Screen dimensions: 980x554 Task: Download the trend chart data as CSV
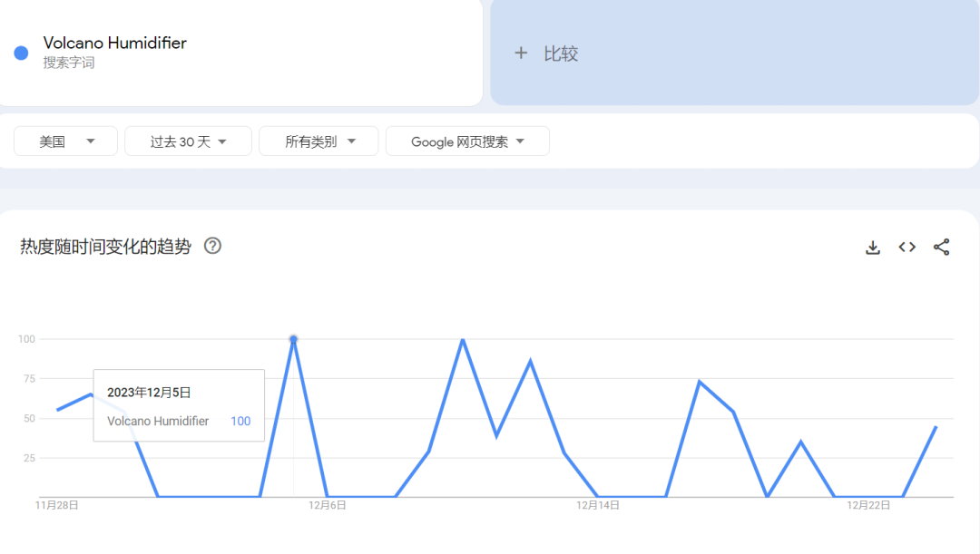click(x=873, y=248)
